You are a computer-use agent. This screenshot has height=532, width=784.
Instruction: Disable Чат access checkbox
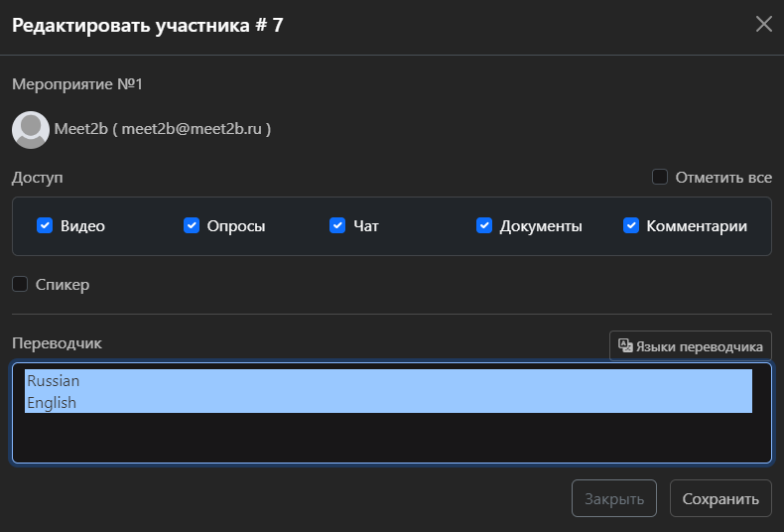pos(337,226)
